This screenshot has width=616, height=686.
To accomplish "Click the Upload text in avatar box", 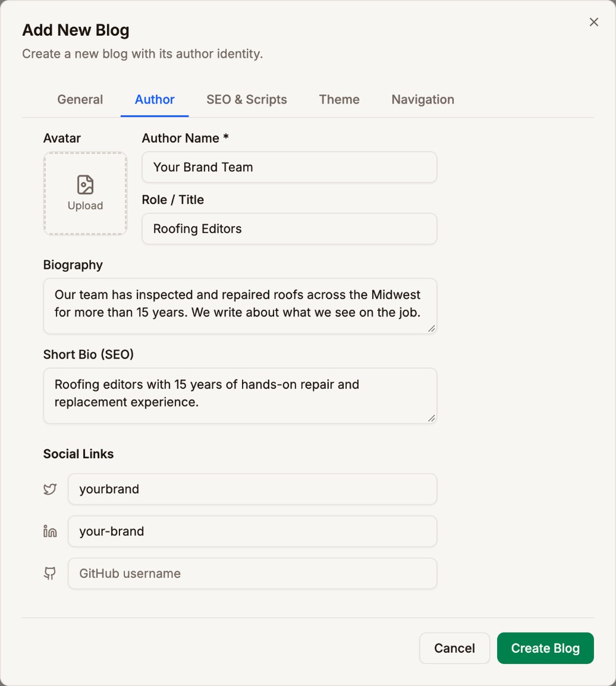I will tap(85, 206).
